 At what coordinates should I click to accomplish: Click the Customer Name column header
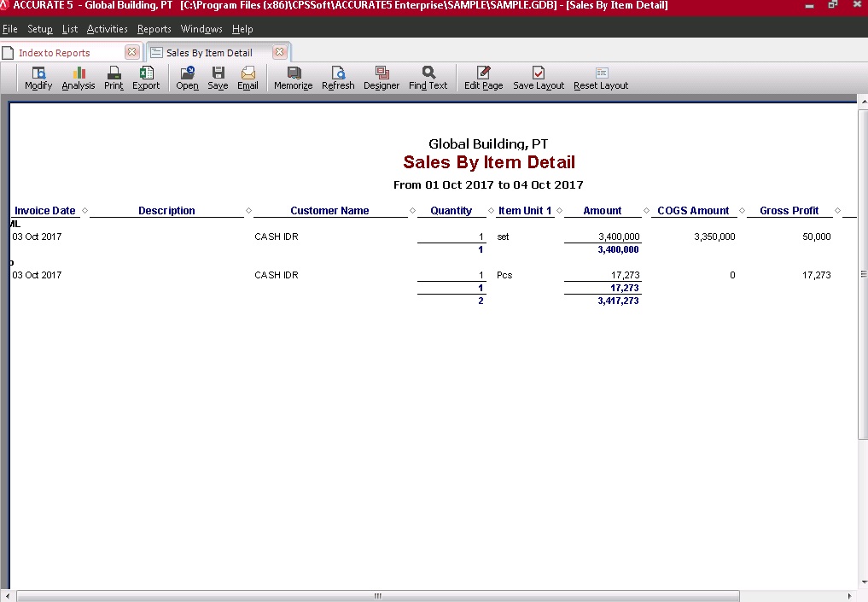point(329,211)
